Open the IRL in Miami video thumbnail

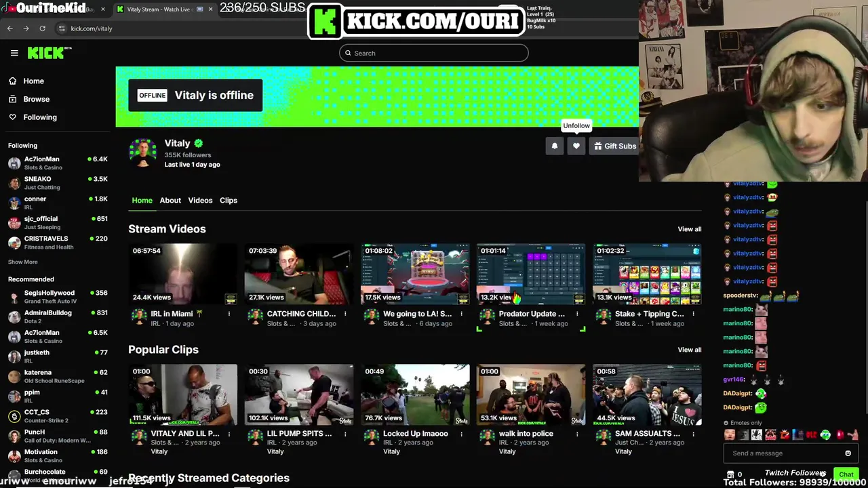(183, 274)
